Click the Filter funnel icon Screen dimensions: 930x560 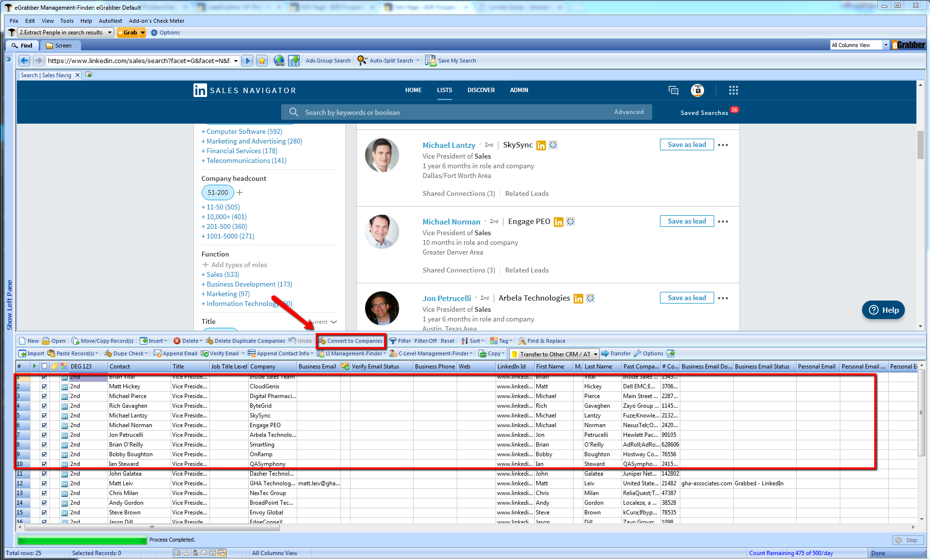(x=393, y=341)
